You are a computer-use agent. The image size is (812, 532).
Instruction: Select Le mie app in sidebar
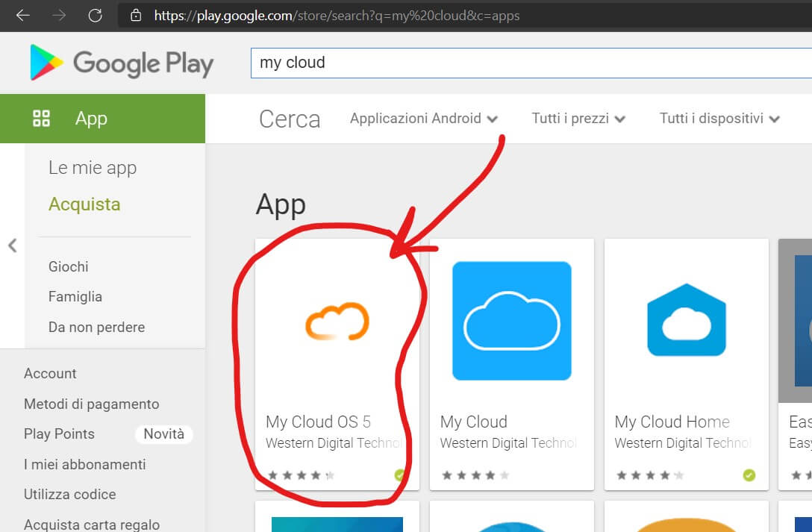click(93, 168)
